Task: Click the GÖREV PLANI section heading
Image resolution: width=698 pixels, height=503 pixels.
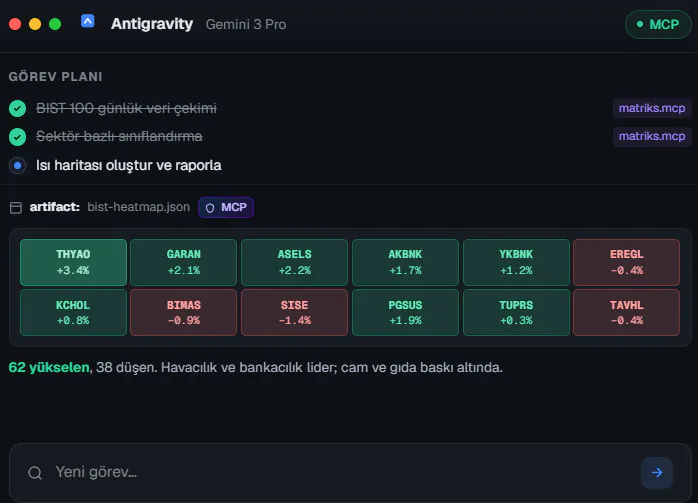Action: click(56, 77)
